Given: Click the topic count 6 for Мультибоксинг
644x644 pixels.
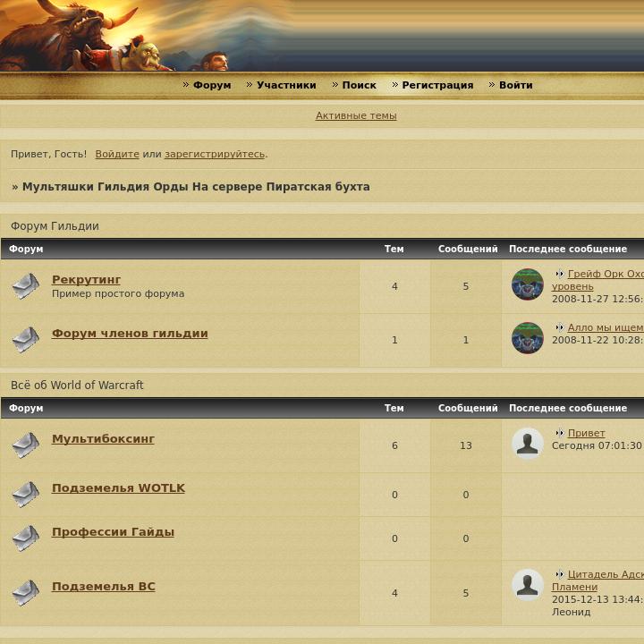Looking at the screenshot, I should (394, 445).
